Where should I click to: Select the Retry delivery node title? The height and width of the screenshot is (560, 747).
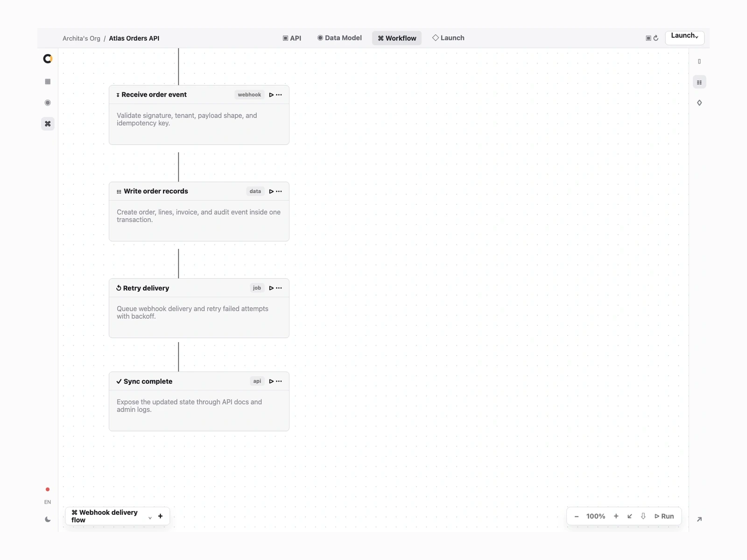(146, 288)
